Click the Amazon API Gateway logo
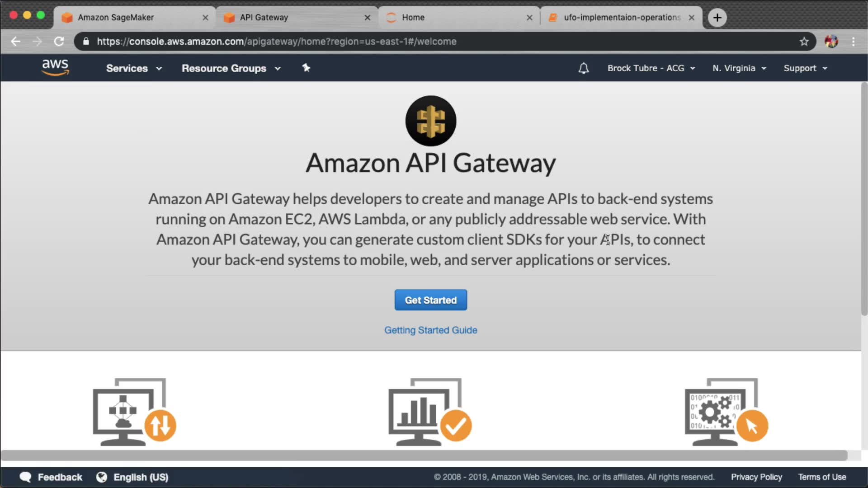The image size is (868, 488). coord(430,121)
